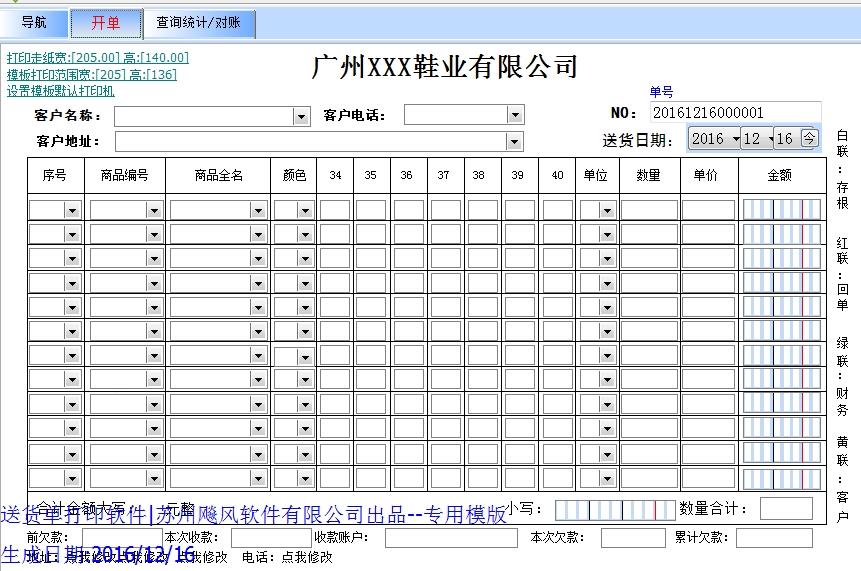861x571 pixels.
Task: Click the 单位 column header
Action: click(x=596, y=175)
